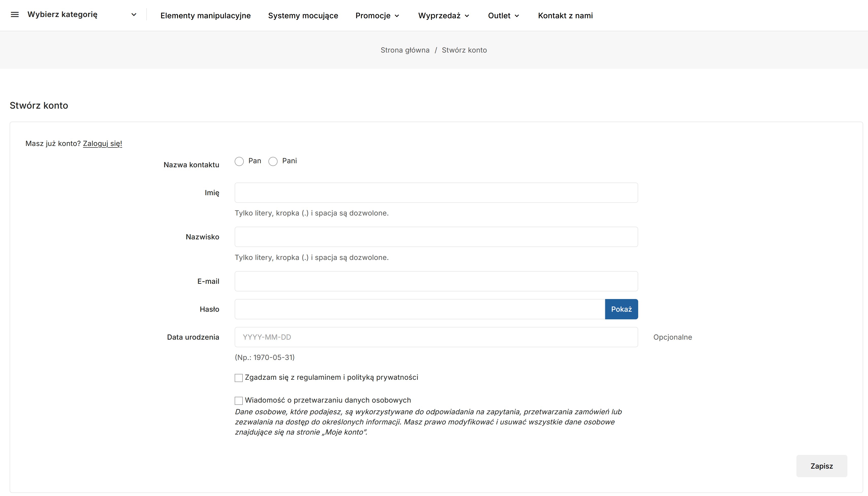Click the Zaloguj się! link
The height and width of the screenshot is (496, 868).
coord(102,143)
